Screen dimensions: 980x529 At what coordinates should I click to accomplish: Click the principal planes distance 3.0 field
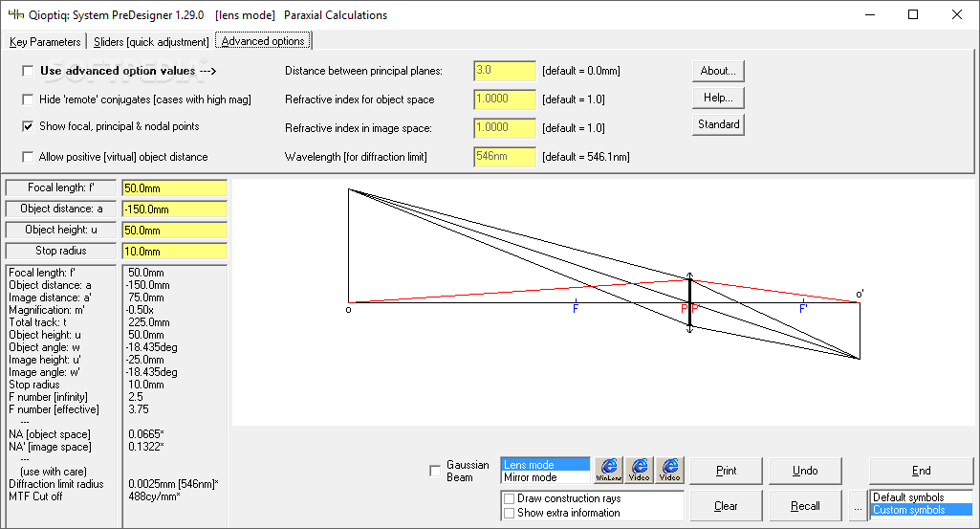pyautogui.click(x=505, y=71)
